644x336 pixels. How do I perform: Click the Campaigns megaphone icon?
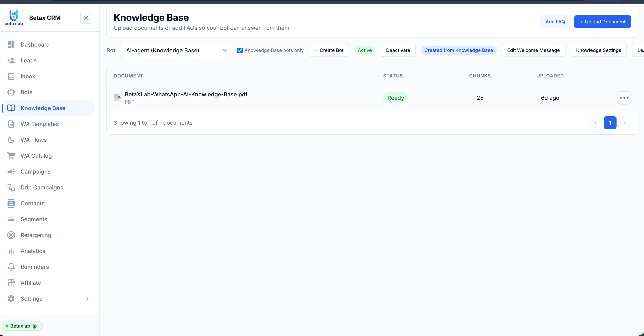pos(11,171)
